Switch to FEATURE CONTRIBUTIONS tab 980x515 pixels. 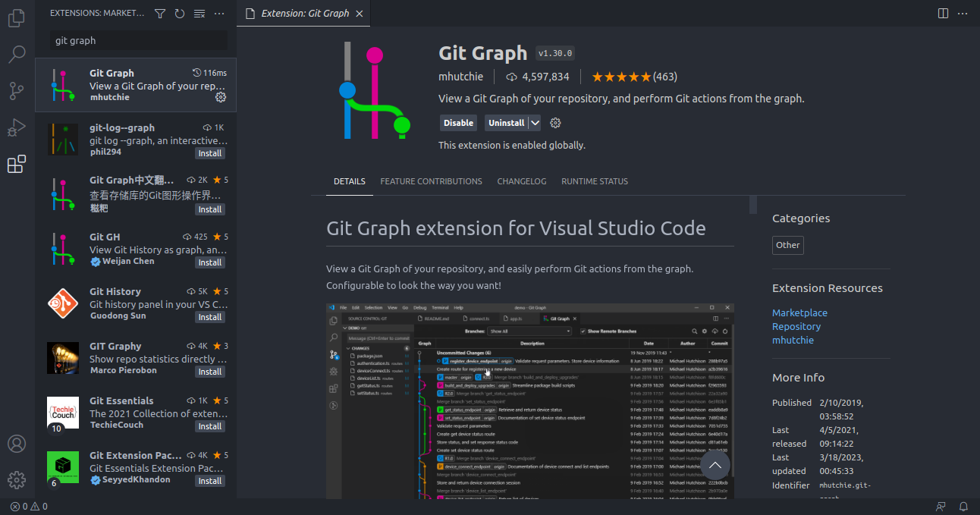pos(431,181)
